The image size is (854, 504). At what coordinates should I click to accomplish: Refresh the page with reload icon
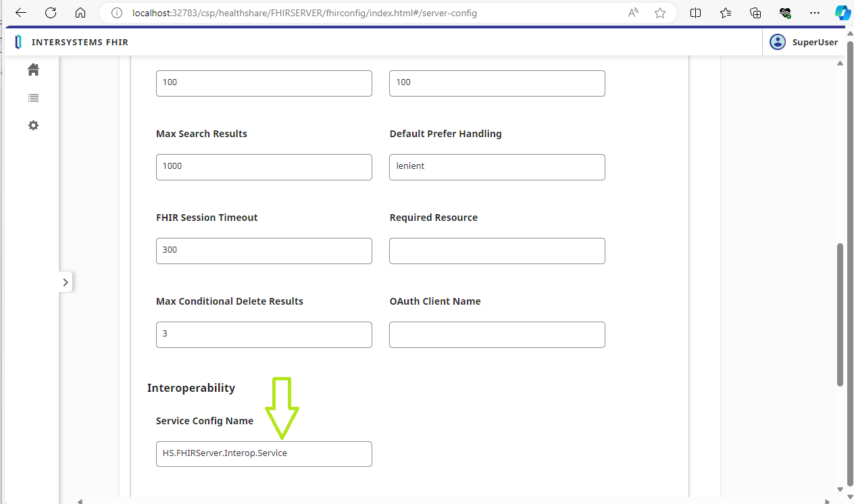[51, 13]
